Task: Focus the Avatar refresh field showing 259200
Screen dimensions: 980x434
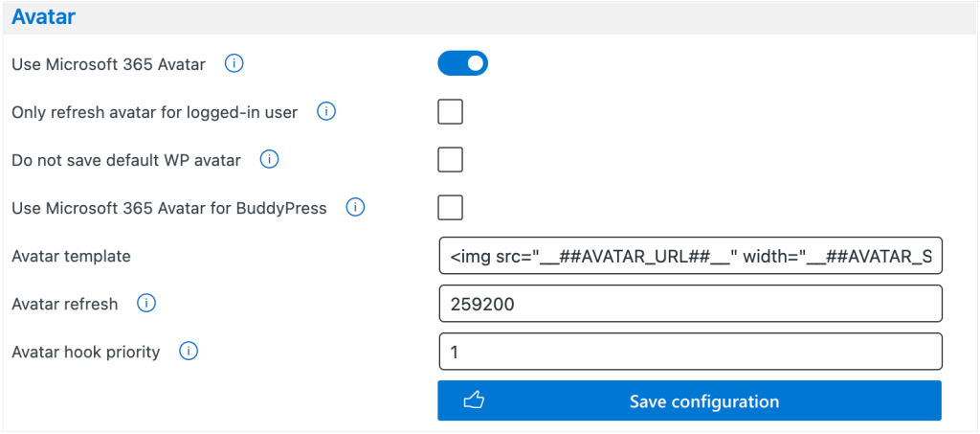Action: 690,304
